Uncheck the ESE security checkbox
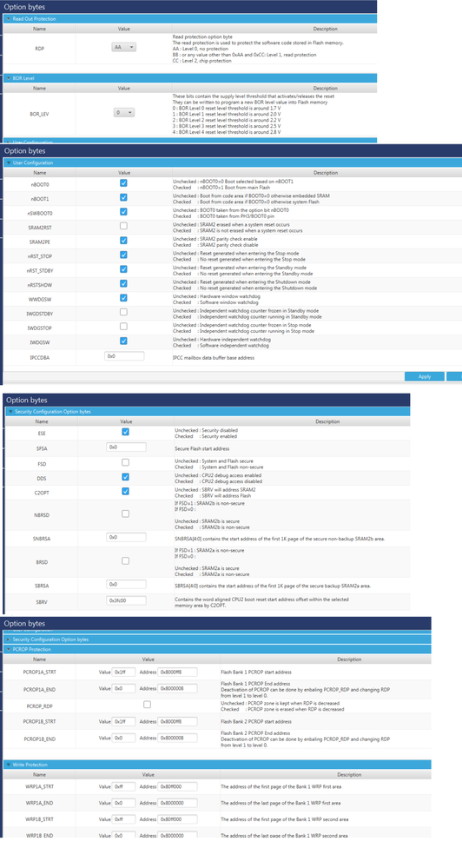462x868 pixels. tap(126, 432)
